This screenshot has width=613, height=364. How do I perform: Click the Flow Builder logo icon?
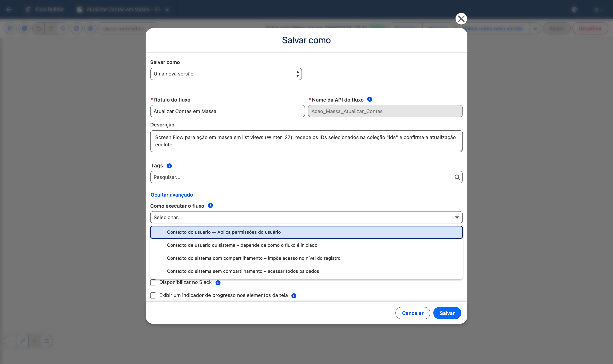28,10
